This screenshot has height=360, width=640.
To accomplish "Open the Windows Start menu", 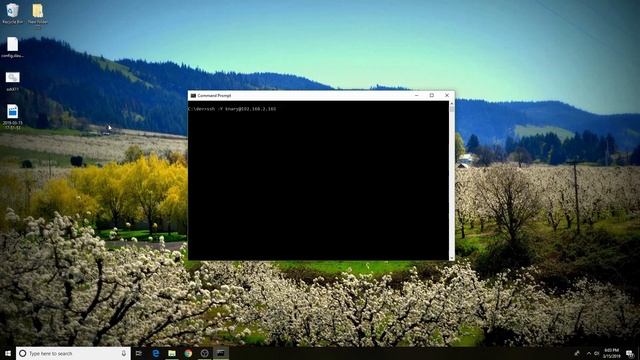I will coord(8,353).
